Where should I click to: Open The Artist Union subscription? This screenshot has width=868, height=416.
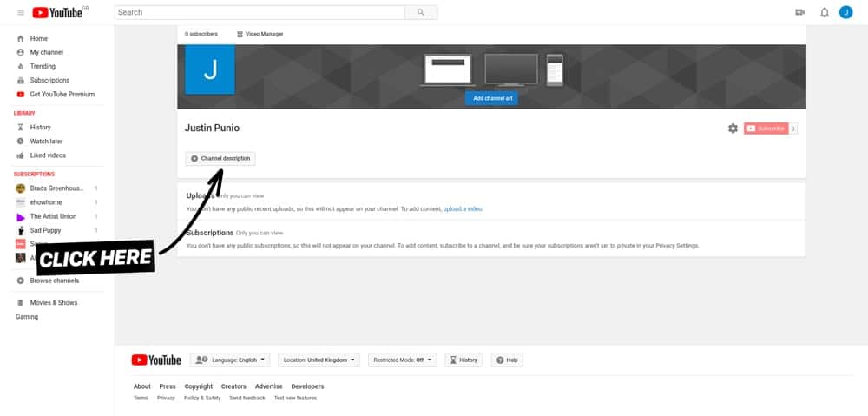[53, 216]
